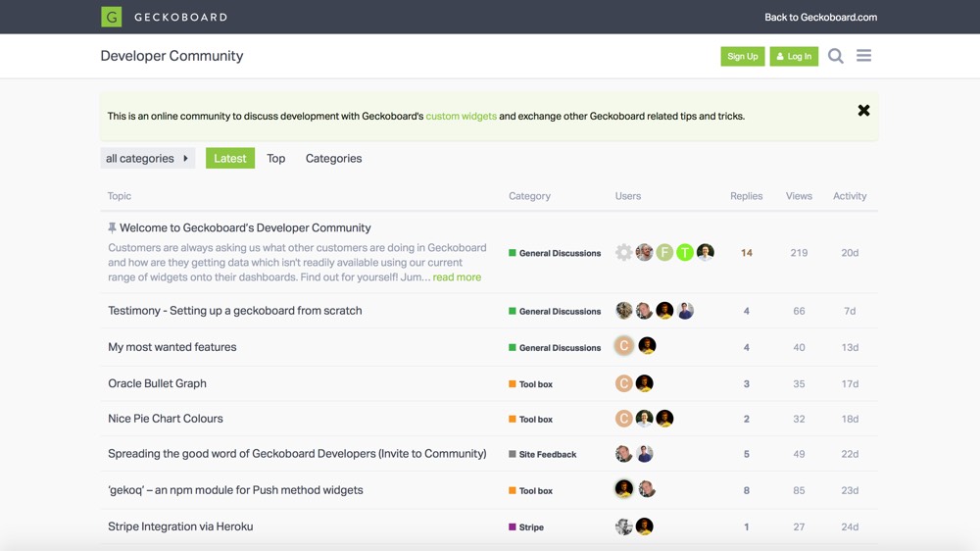Screen dimensions: 980x551
Task: Click the 24d activity on Stripe Integration row
Action: coord(850,527)
